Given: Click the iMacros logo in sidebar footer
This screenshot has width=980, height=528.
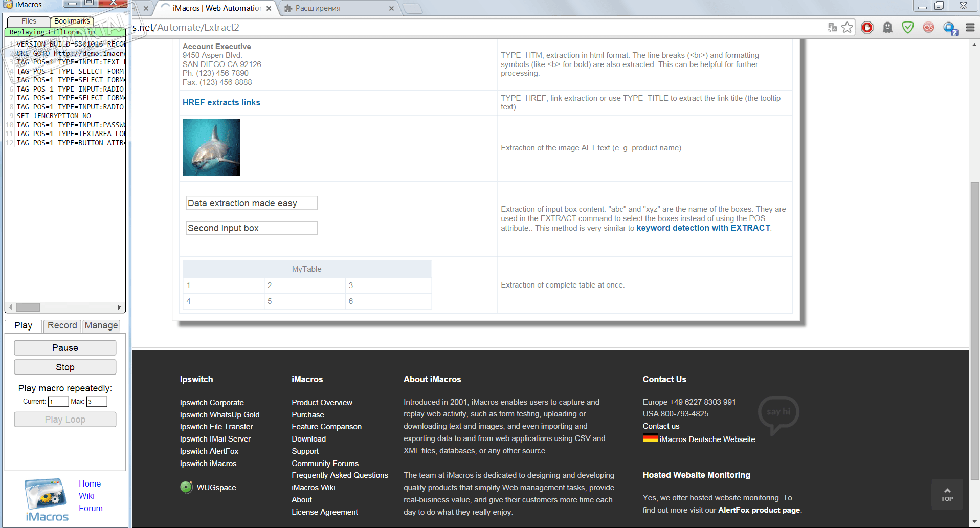Looking at the screenshot, I should (x=47, y=500).
